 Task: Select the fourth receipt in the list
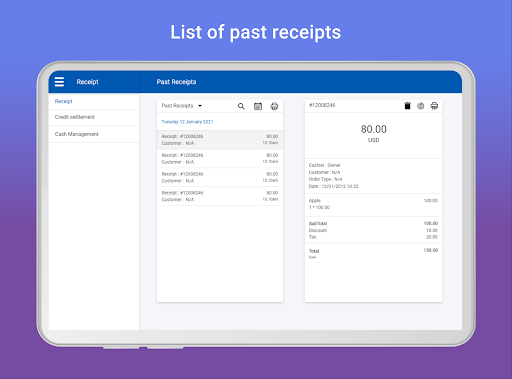tap(220, 196)
